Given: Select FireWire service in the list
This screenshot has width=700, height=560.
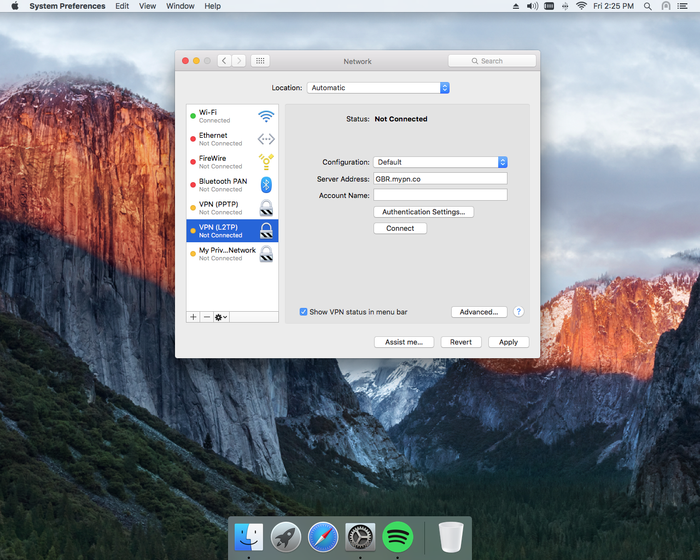Looking at the screenshot, I should (x=232, y=162).
